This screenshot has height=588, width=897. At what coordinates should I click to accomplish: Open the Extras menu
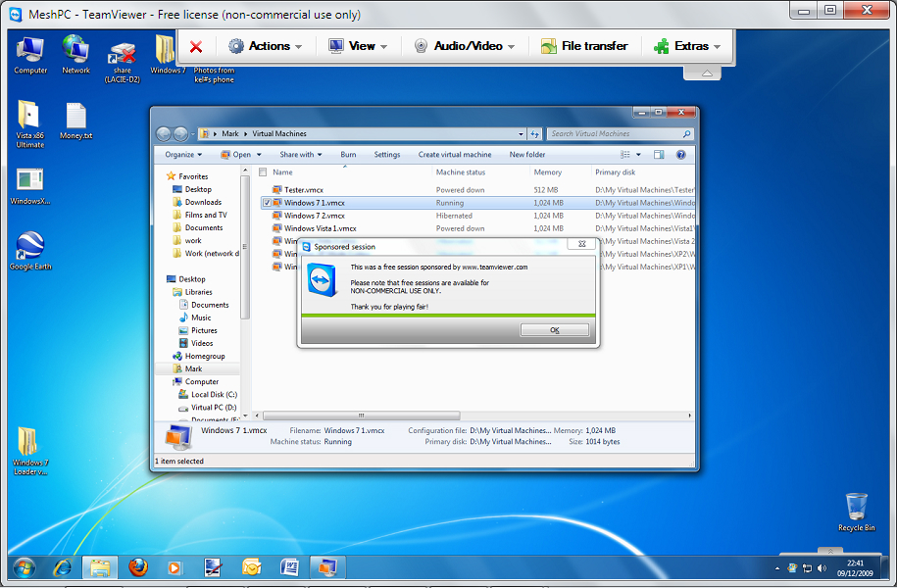click(x=687, y=46)
